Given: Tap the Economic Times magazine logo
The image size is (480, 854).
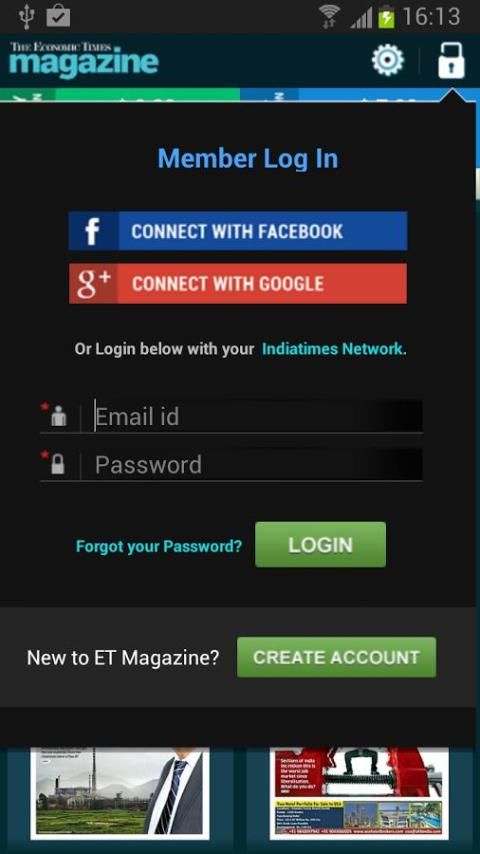Looking at the screenshot, I should tap(84, 60).
